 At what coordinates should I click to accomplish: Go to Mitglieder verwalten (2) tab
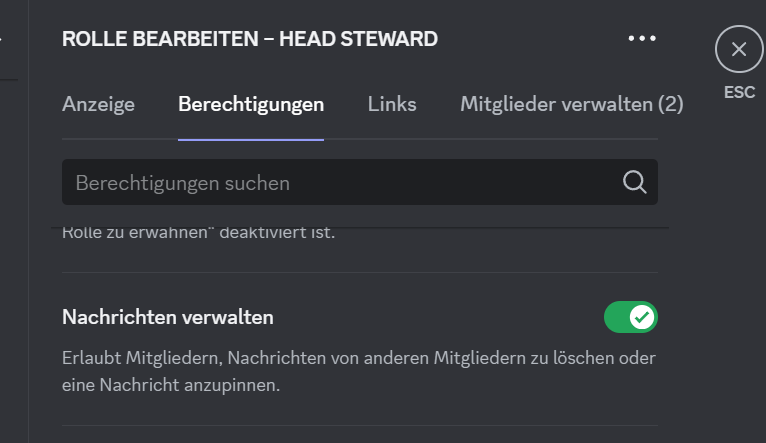click(571, 104)
